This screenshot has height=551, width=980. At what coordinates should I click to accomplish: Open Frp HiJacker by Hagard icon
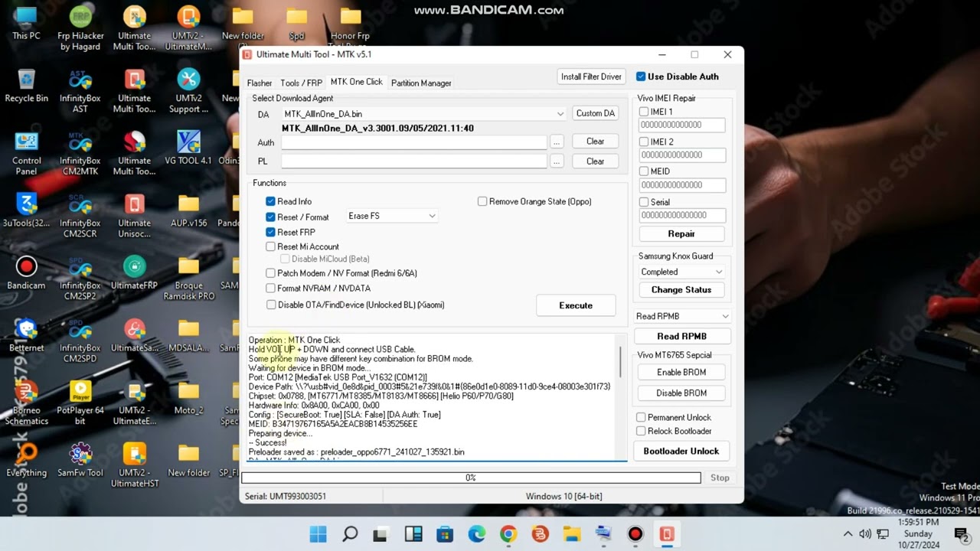click(x=80, y=28)
